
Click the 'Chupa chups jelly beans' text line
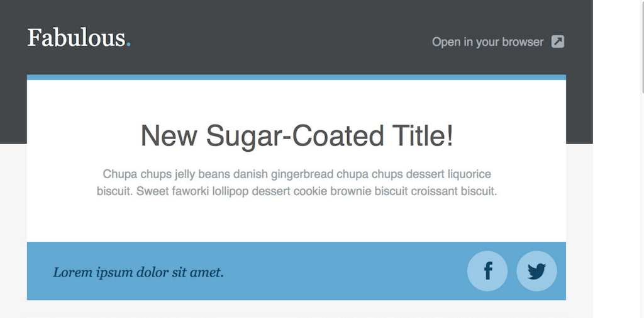(297, 174)
